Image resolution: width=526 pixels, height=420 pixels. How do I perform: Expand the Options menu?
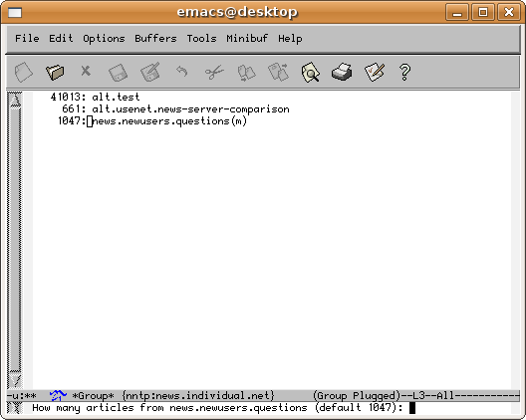coord(104,38)
